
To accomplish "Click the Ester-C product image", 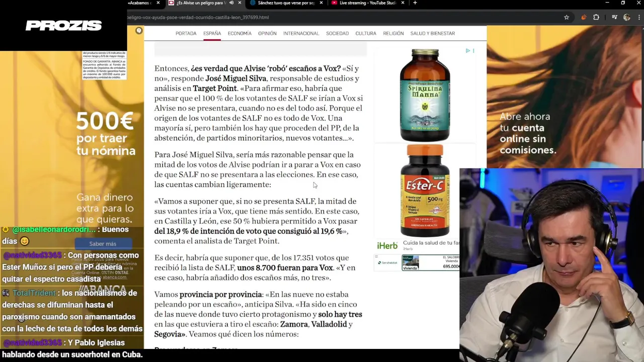I will 425,191.
